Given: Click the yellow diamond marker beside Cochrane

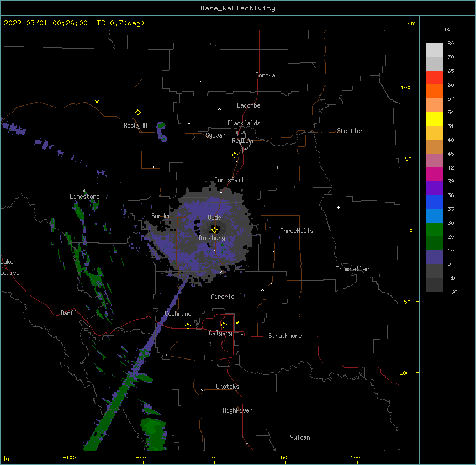Looking at the screenshot, I should (188, 326).
